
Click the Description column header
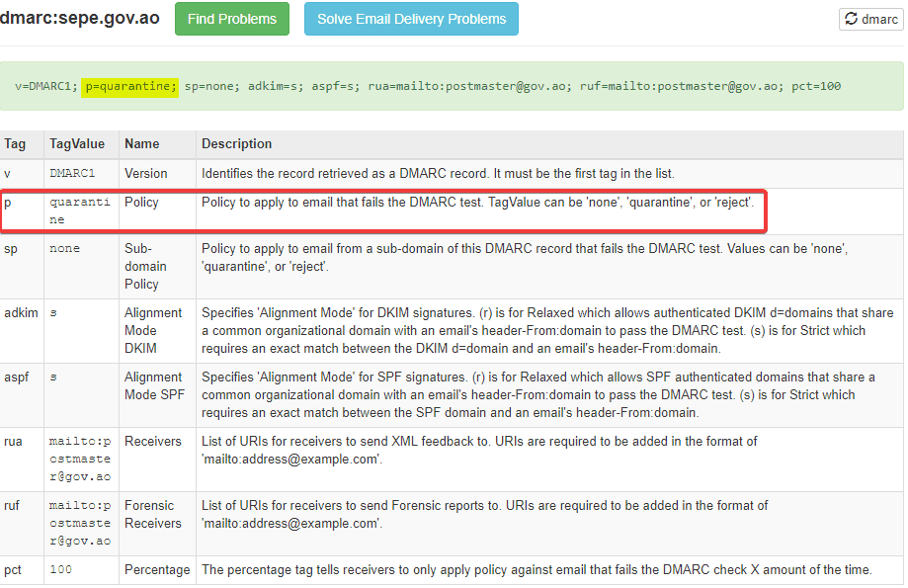237,144
